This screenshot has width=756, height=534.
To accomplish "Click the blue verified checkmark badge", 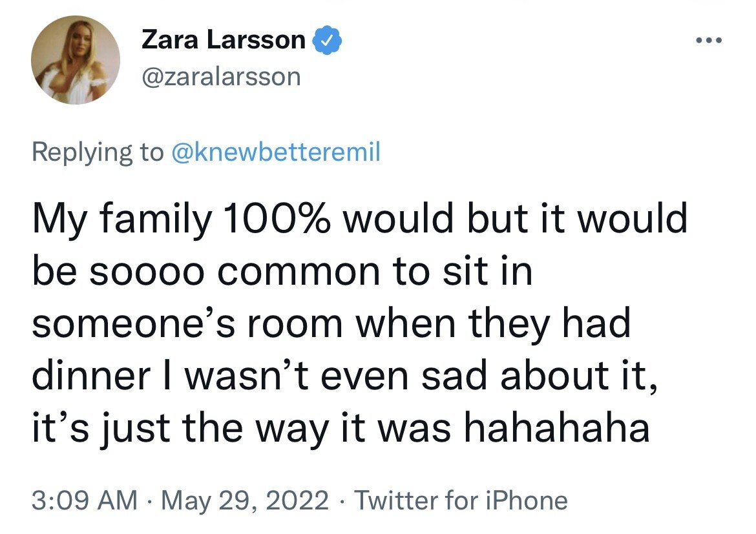I will tap(328, 41).
